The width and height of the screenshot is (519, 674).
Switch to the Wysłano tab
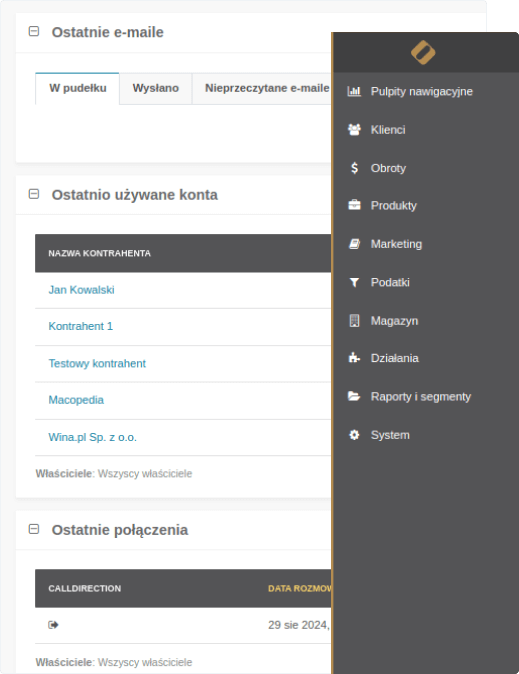pos(156,88)
